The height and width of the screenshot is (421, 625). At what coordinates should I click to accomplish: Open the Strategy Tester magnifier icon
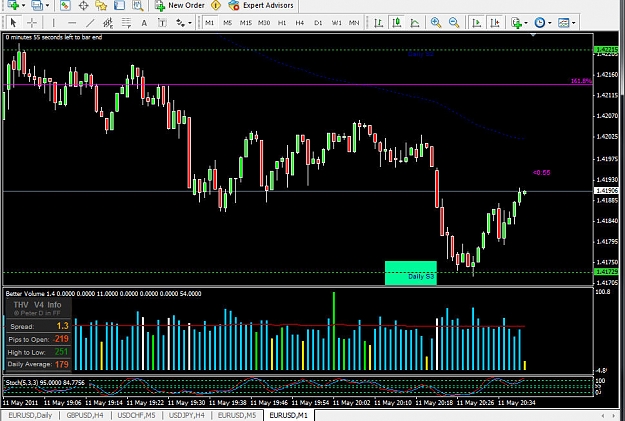(x=138, y=5)
